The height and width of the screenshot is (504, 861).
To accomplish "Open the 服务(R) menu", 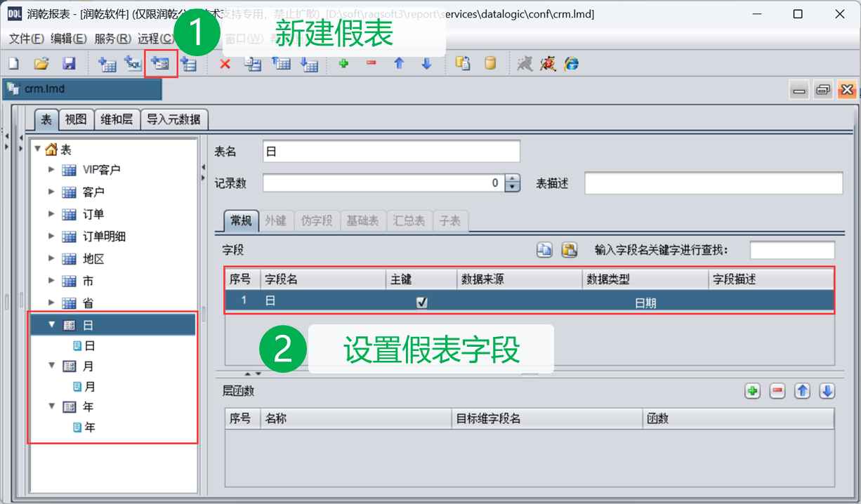I will tap(112, 39).
